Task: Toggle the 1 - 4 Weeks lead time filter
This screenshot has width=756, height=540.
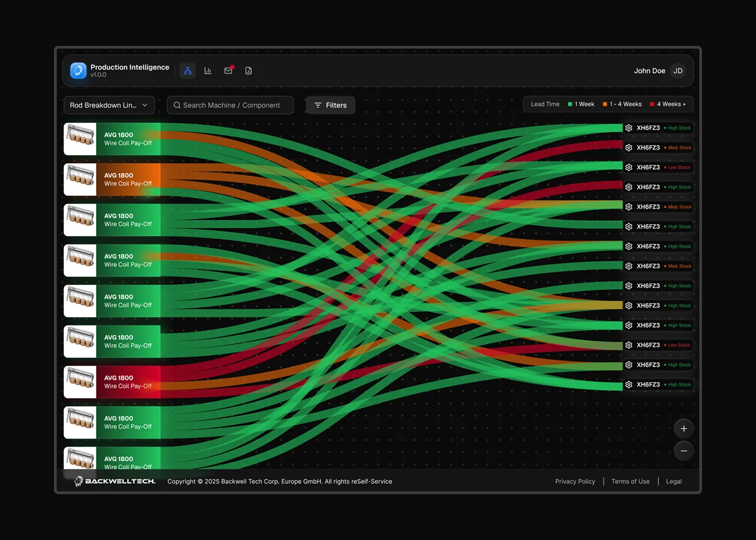Action: (622, 104)
